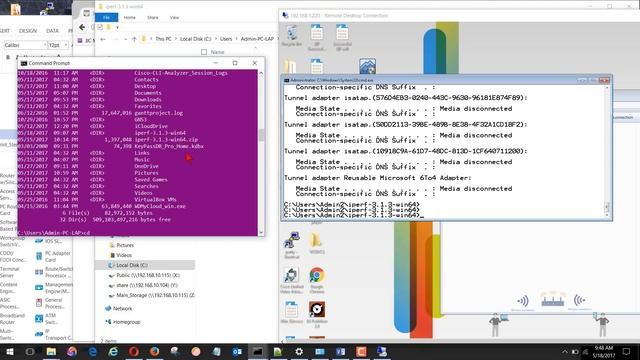Open Google Chrome icon on remote desktop
Viewport: 640px width, 360px height.
pos(317,280)
